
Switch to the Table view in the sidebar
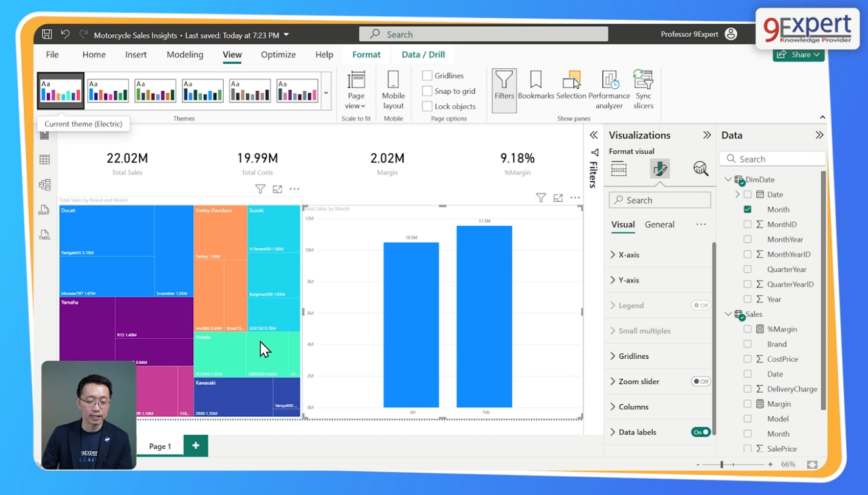(x=44, y=159)
